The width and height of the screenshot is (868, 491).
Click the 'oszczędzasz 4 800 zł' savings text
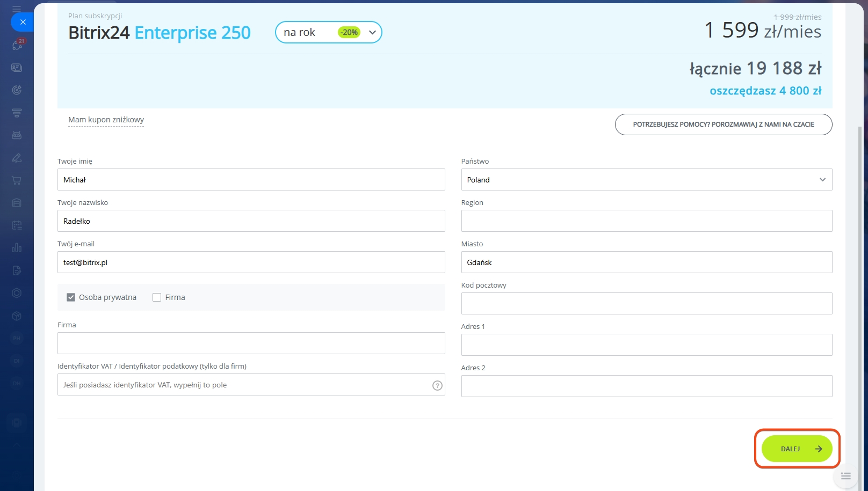click(x=765, y=91)
